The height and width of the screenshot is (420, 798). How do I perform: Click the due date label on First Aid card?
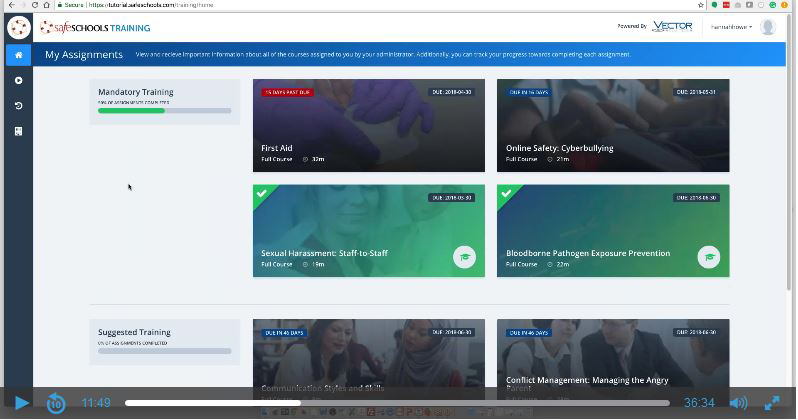[x=451, y=92]
